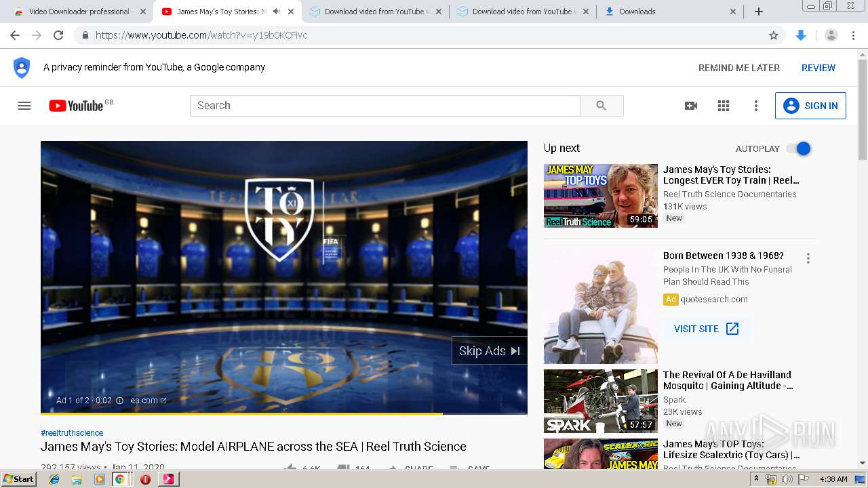Viewport: 868px width, 488px height.
Task: Open Chrome's three-dot menu
Action: [854, 35]
